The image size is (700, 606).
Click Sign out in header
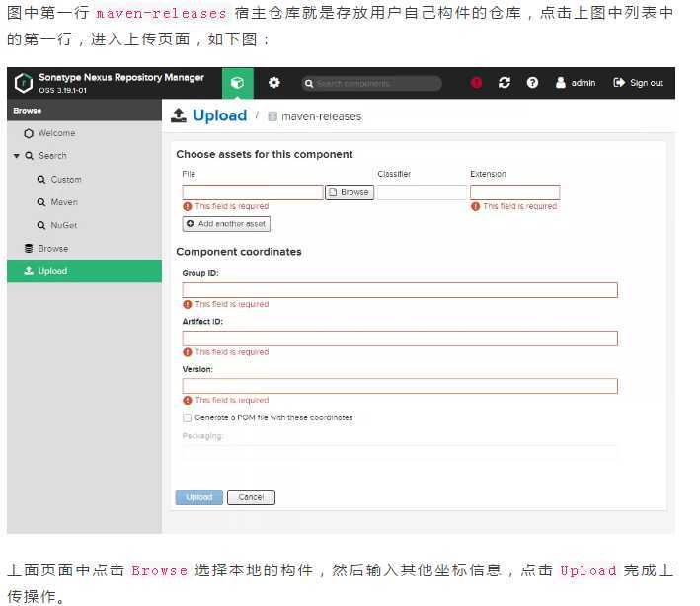[x=639, y=83]
